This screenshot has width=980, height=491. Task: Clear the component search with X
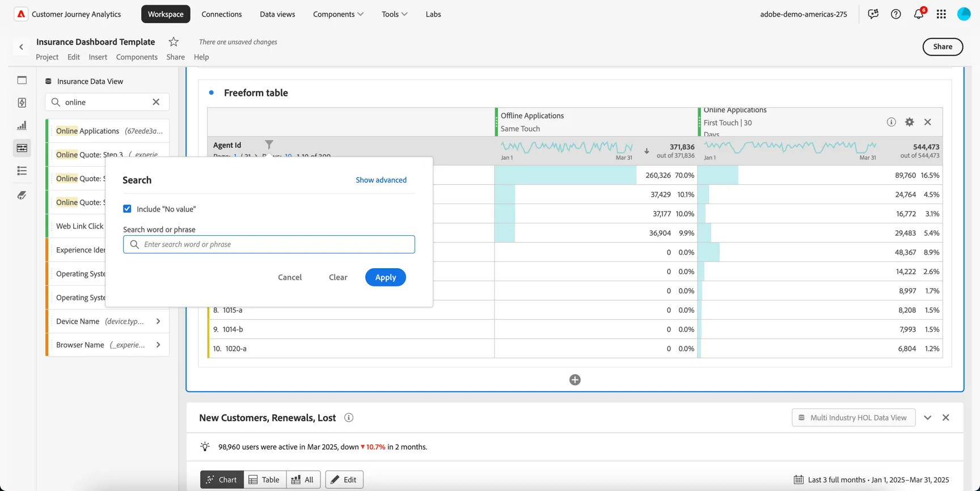coord(156,102)
